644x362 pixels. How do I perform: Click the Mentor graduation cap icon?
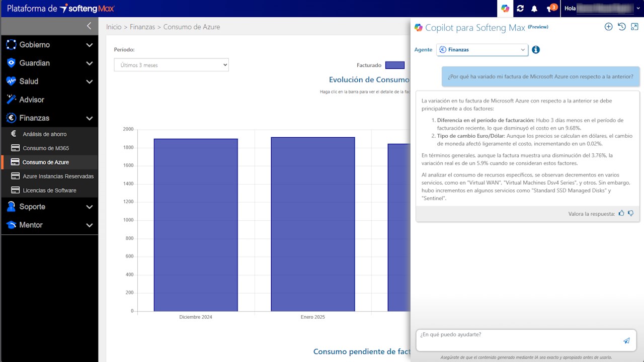click(11, 225)
